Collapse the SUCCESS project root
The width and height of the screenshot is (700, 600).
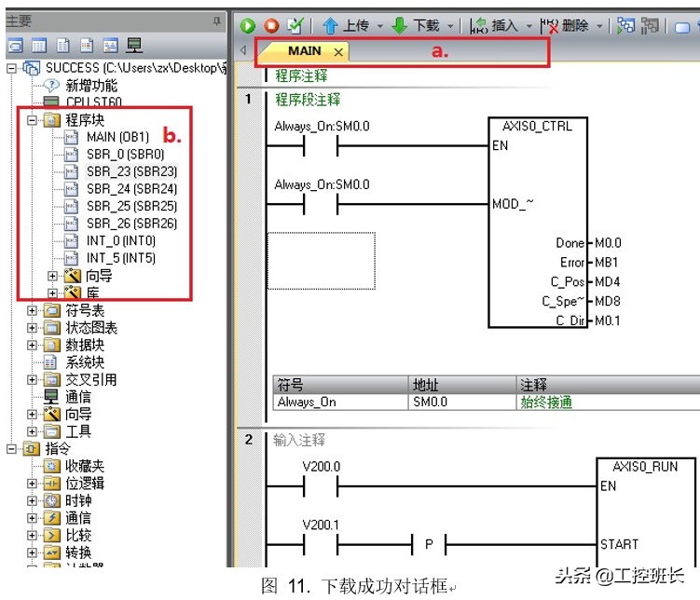(x=11, y=68)
